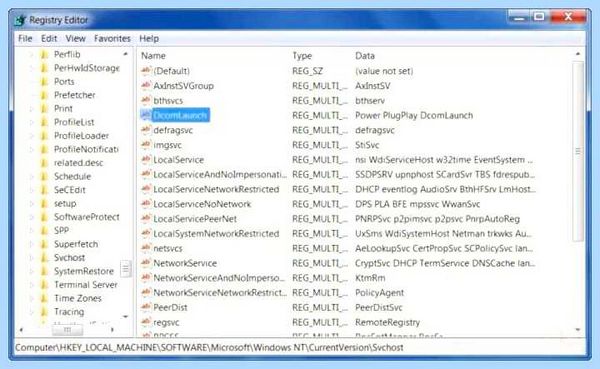
Task: Click the regsvc value icon
Action: [145, 322]
